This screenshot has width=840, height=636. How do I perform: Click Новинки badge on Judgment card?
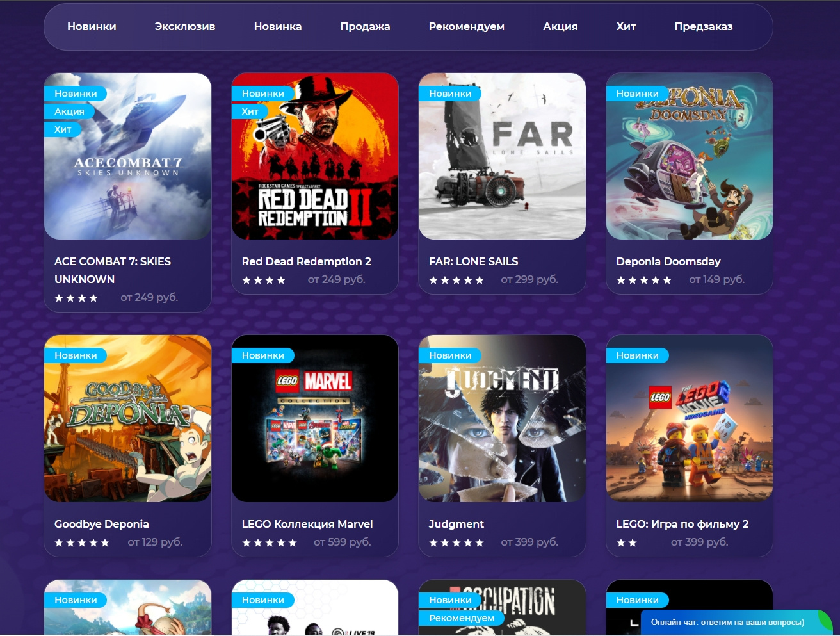click(x=450, y=355)
